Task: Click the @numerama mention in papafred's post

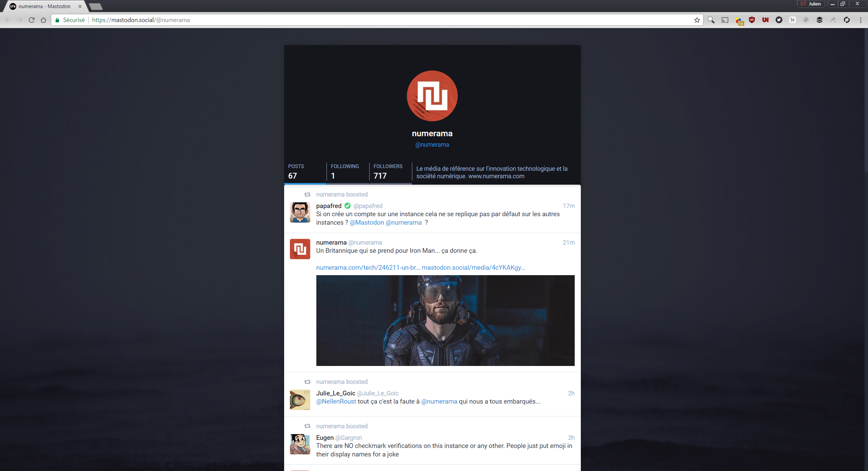Action: (403, 223)
